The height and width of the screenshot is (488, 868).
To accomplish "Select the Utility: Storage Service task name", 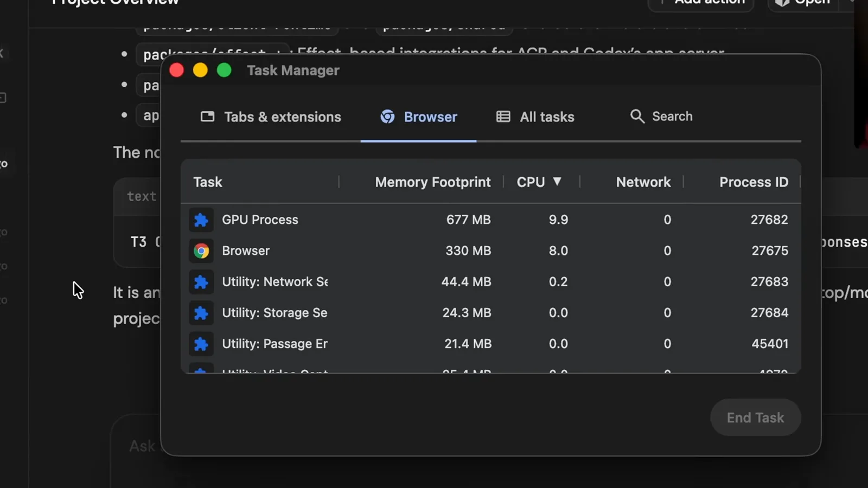I will coord(275,313).
